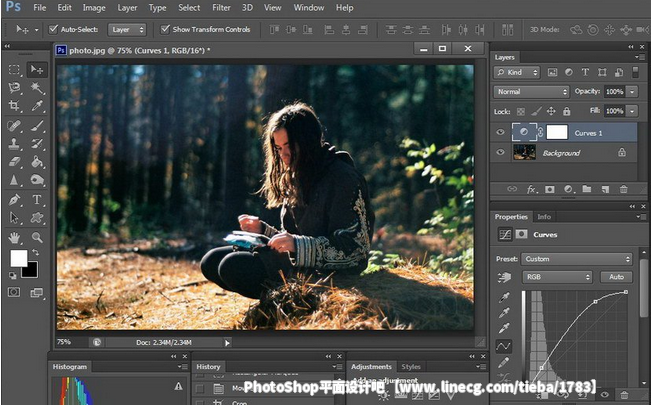Toggle Quick Mask mode
The height and width of the screenshot is (406, 652).
[x=14, y=292]
